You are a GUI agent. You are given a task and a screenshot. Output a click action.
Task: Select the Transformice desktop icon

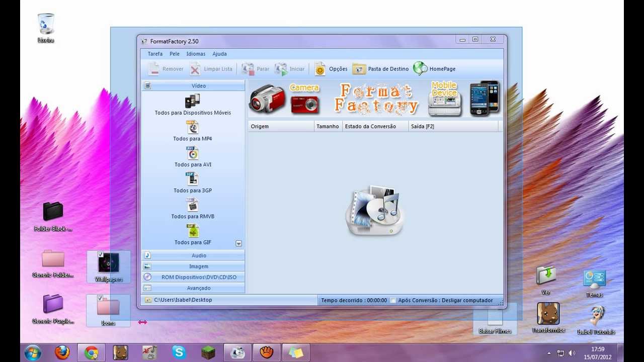point(548,318)
